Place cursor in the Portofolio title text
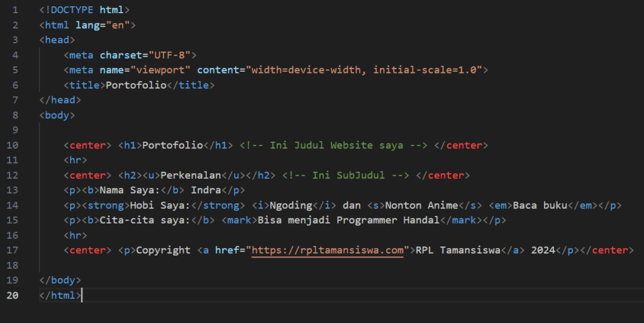This screenshot has height=323, width=644. pyautogui.click(x=136, y=85)
